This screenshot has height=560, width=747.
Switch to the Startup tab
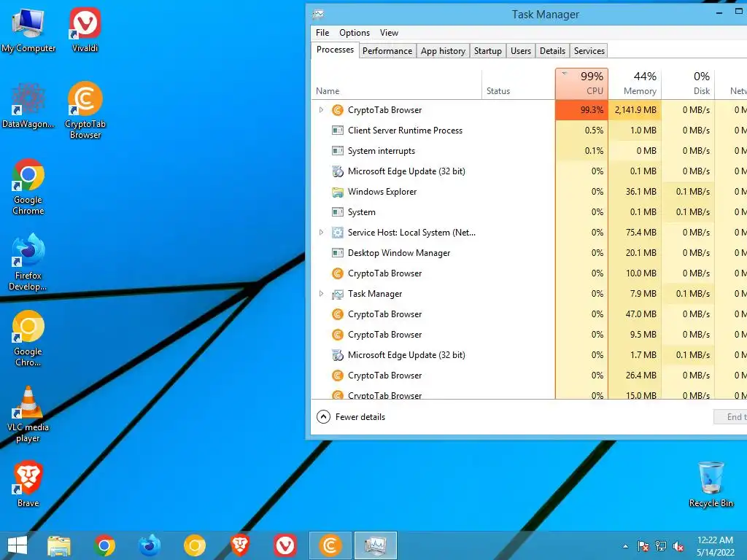click(x=488, y=51)
